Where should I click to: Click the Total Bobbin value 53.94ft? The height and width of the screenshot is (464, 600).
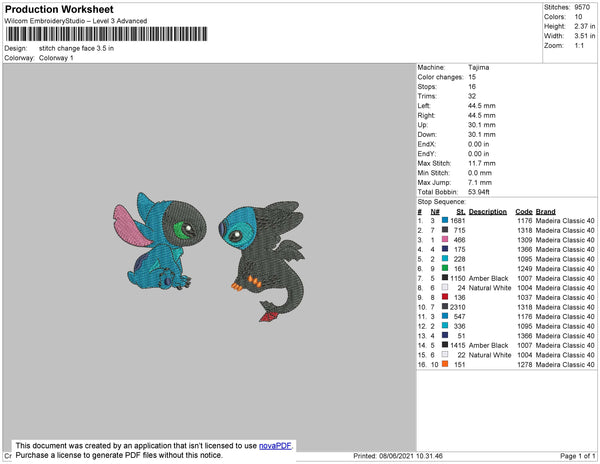[x=479, y=192]
